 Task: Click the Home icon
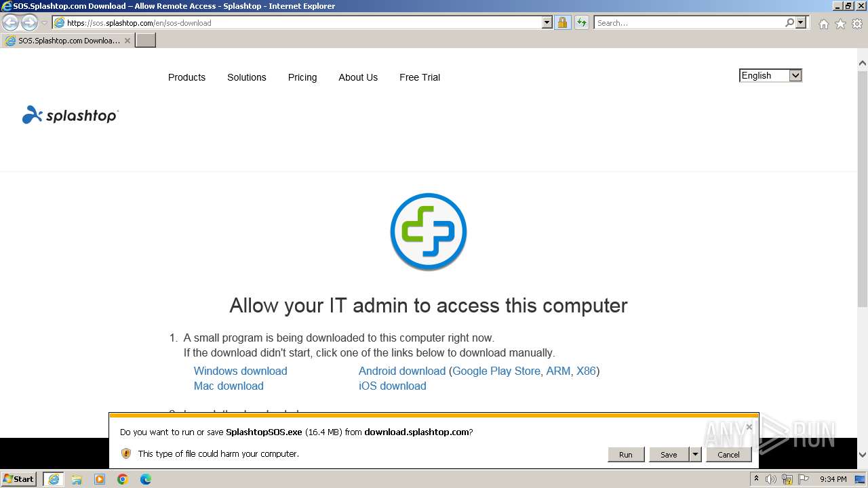[x=823, y=24]
